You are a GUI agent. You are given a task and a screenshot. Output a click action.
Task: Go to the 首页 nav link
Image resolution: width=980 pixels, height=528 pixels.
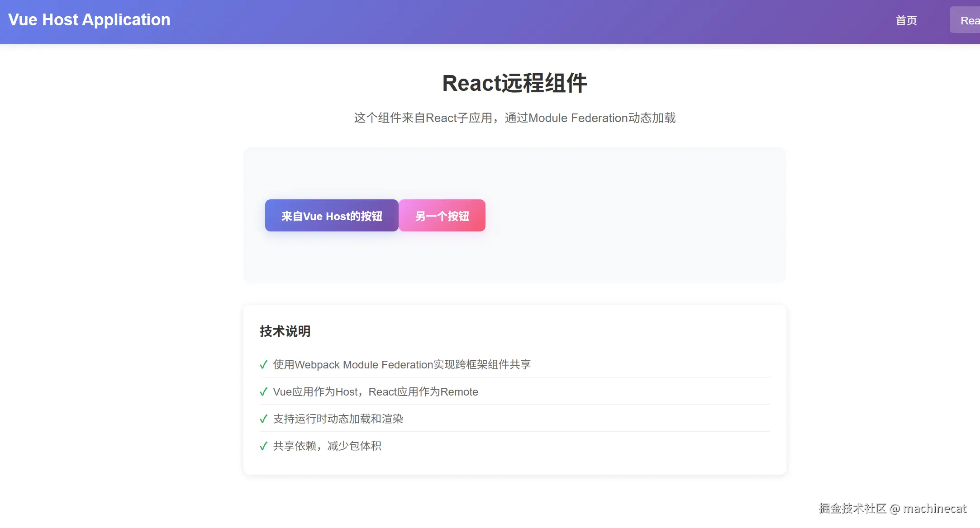[x=906, y=20]
